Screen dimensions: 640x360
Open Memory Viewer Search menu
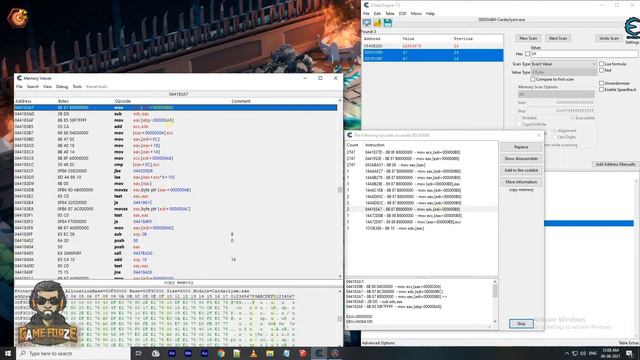33,87
